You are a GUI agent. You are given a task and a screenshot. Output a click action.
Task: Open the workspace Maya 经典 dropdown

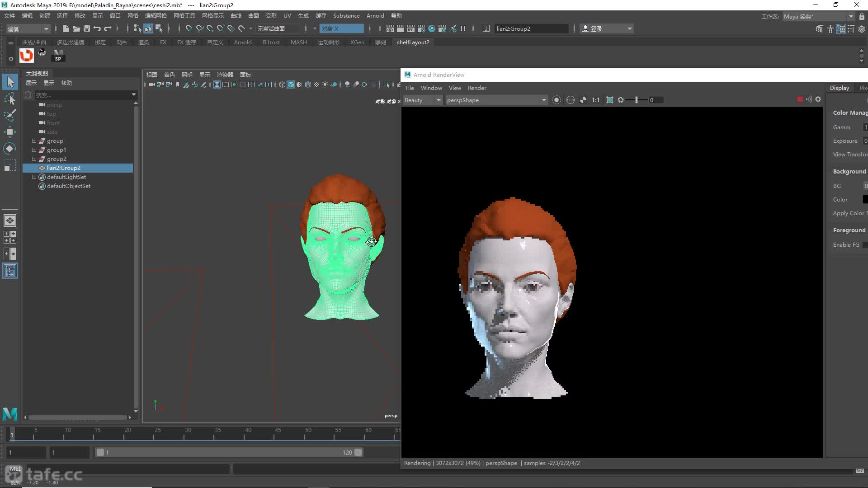pos(818,16)
